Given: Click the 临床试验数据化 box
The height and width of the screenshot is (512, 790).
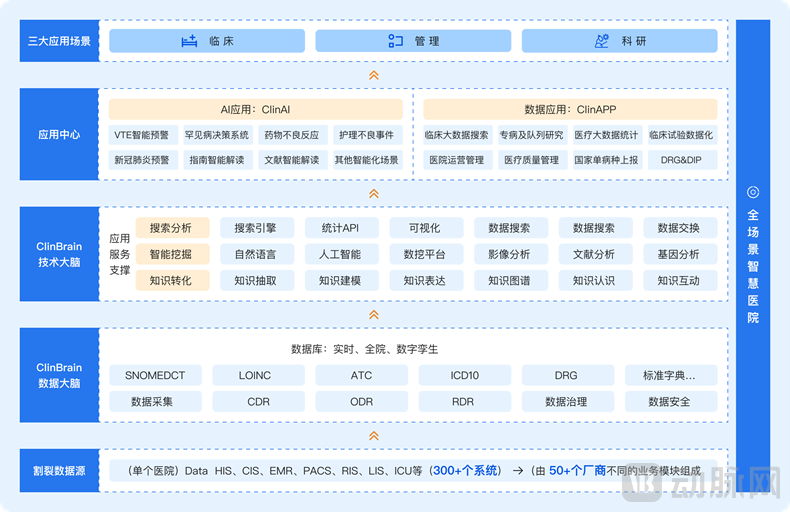Looking at the screenshot, I should click(x=683, y=135).
